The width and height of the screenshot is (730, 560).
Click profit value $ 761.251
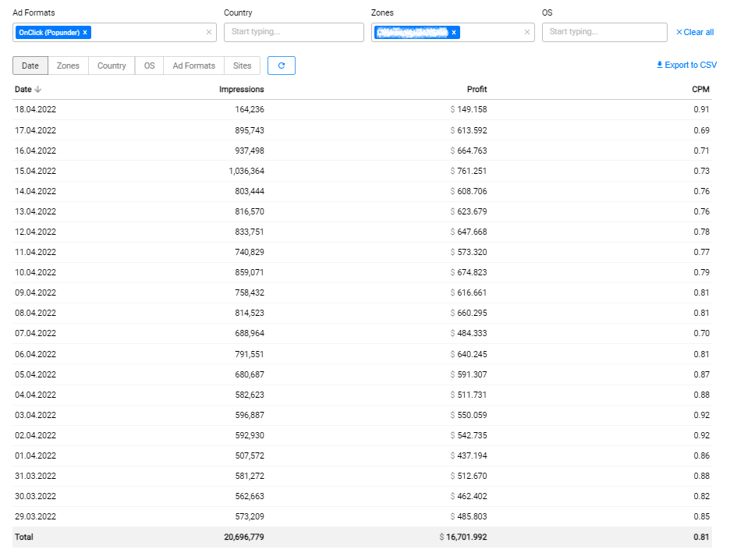[469, 171]
